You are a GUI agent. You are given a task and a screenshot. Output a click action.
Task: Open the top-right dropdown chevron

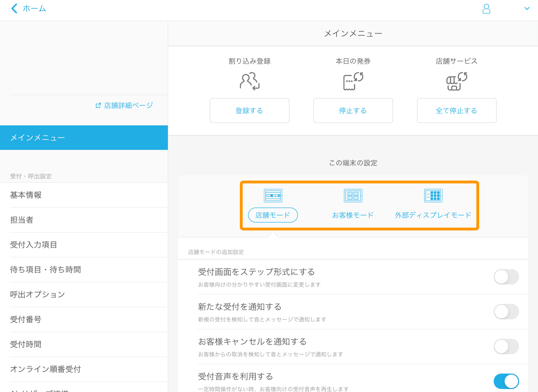[527, 8]
